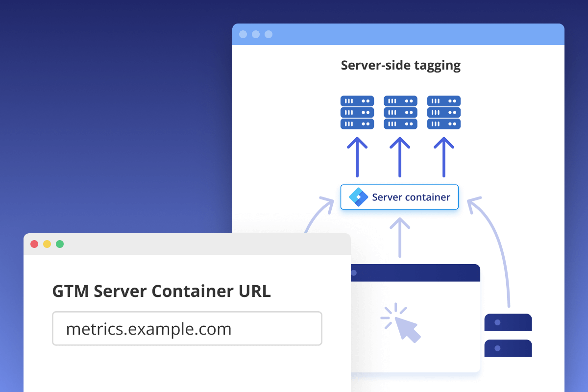The height and width of the screenshot is (392, 588).
Task: Click the middle upward arrow icon
Action: coord(400,157)
